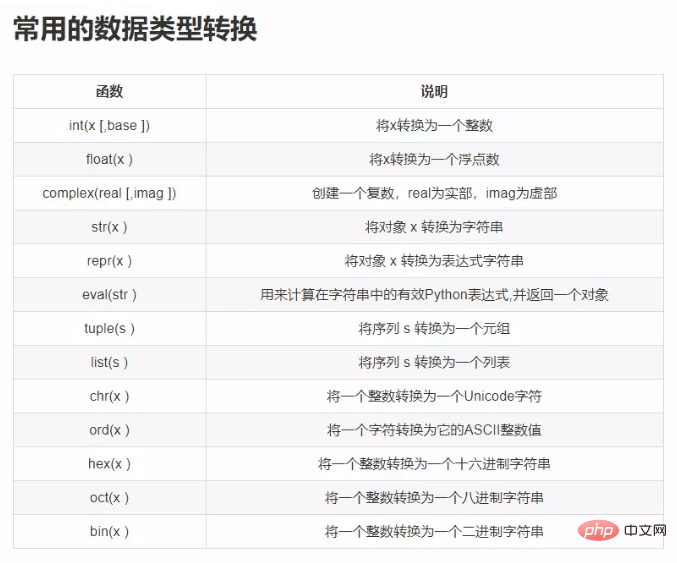
Task: Click the text 将一个字符转换为它的ASCII整数值
Action: click(434, 430)
